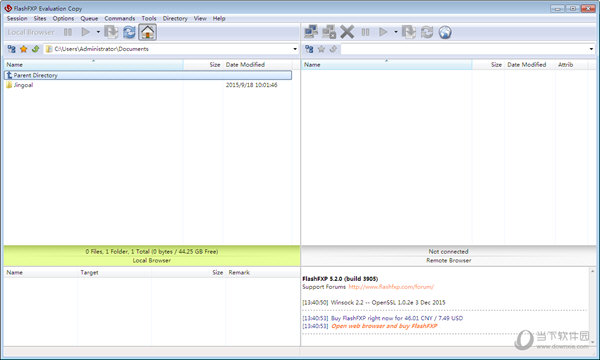Open the Queue menu

tap(89, 18)
